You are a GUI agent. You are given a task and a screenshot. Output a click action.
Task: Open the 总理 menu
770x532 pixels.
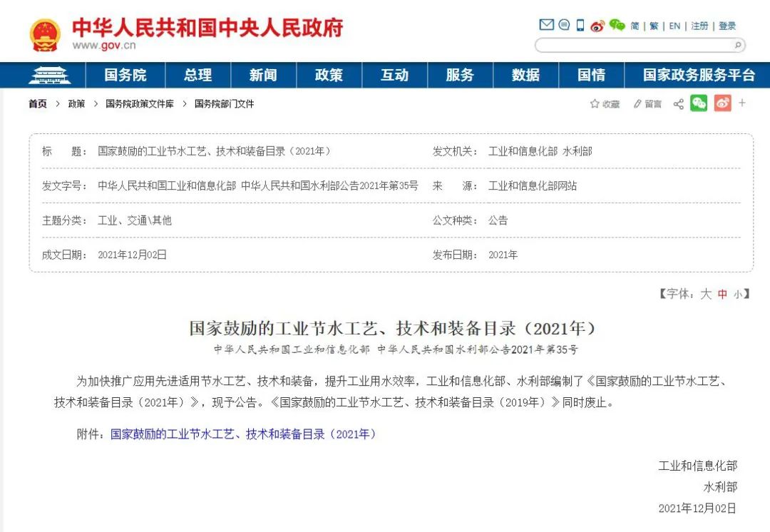click(198, 75)
